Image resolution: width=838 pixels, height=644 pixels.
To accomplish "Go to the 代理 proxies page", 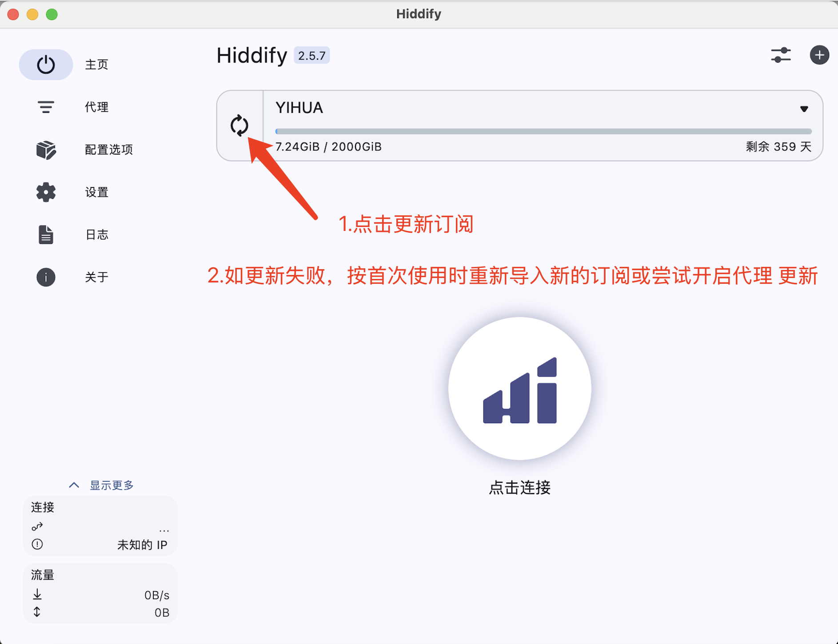I will (x=97, y=107).
